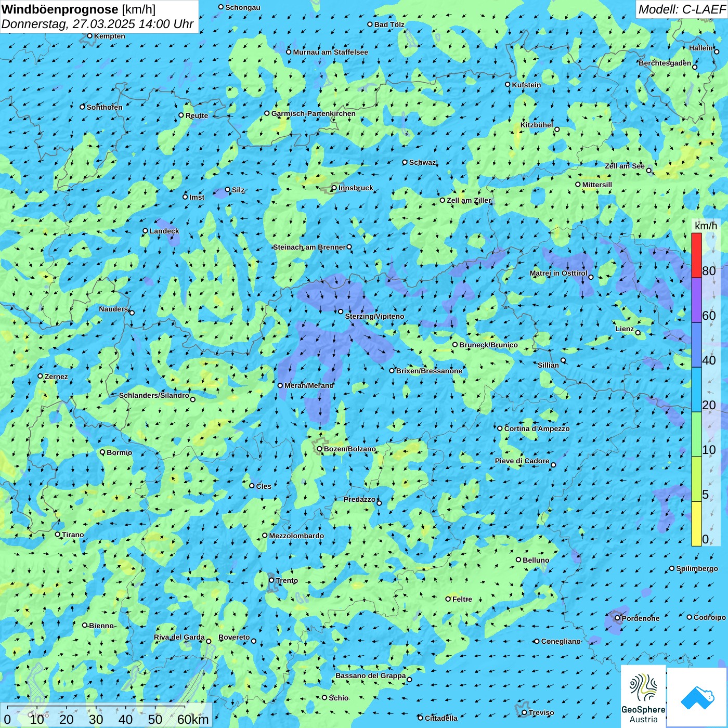728x728 pixels.
Task: Click the Sterzing/Vipiteno label
Action: [374, 316]
